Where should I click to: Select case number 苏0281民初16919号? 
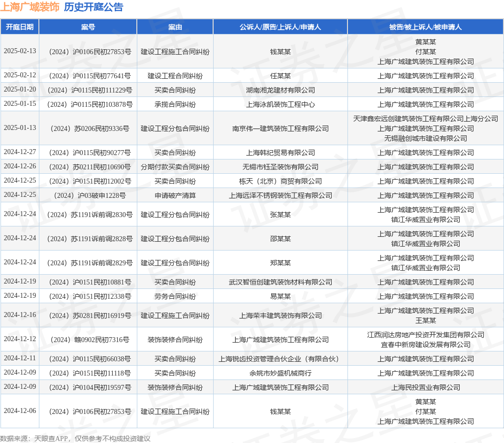(x=90, y=316)
